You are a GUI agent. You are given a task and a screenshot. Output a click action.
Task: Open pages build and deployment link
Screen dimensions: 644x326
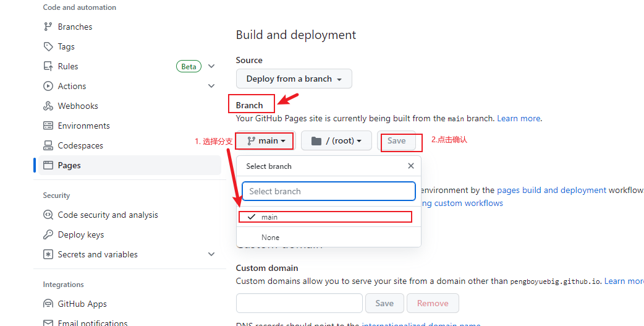tap(551, 191)
